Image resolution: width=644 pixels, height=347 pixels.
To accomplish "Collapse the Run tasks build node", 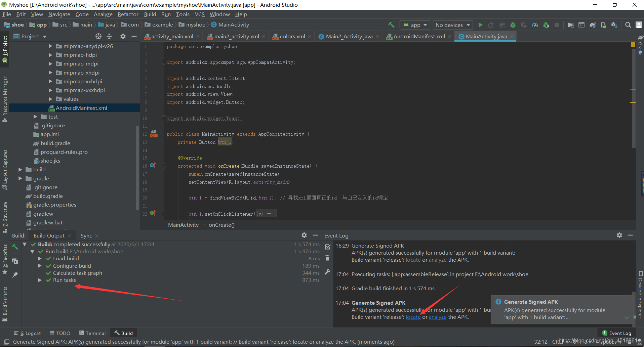I will pyautogui.click(x=40, y=280).
